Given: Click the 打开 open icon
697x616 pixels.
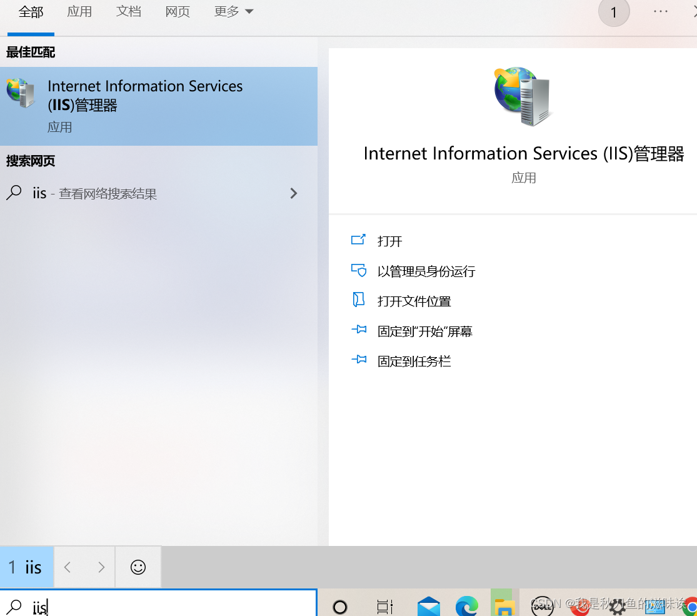Looking at the screenshot, I should pos(358,240).
